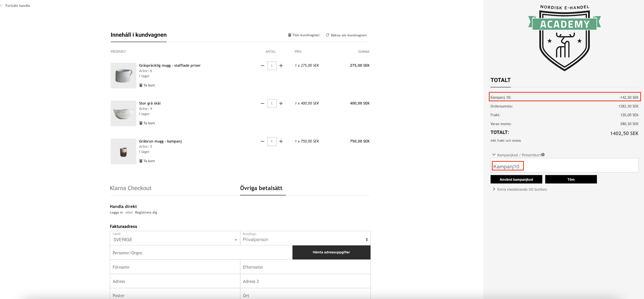Click Ta bort text for Gråspräcklig mugg
Screen dimensions: 644x299
pyautogui.click(x=149, y=85)
